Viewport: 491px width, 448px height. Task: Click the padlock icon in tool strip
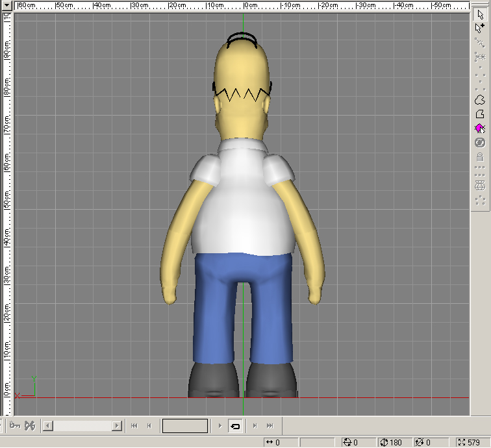pyautogui.click(x=480, y=157)
